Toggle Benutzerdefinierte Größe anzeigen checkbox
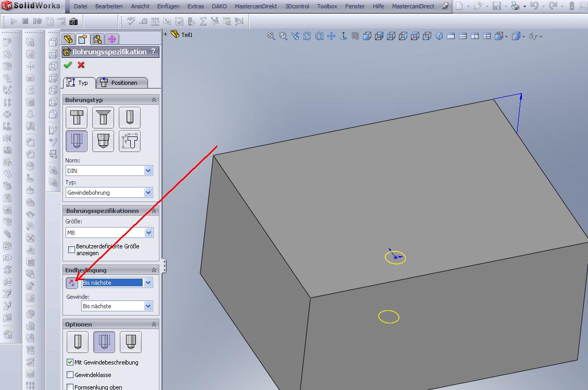Screen dimensions: 588x390 pyautogui.click(x=72, y=249)
